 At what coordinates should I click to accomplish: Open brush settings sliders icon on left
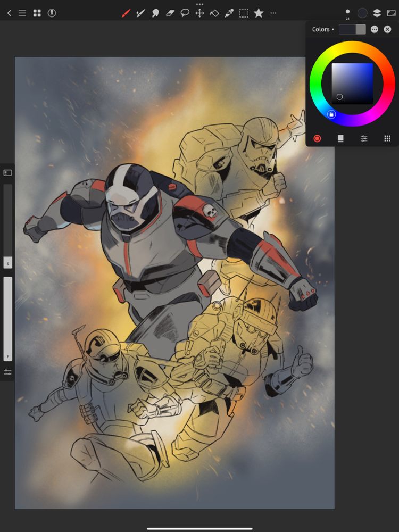[x=7, y=372]
